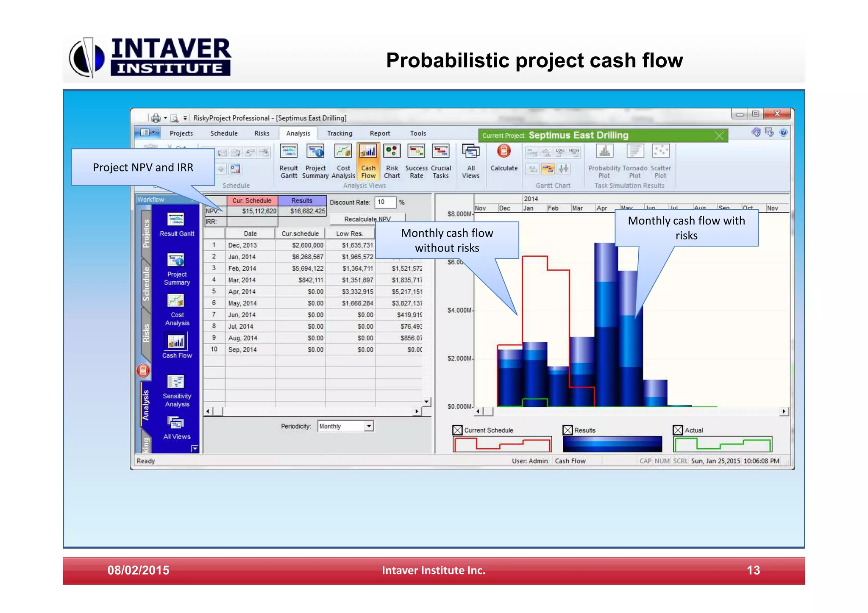This screenshot has width=868, height=613.
Task: Click the print preview magnifier icon
Action: point(174,118)
